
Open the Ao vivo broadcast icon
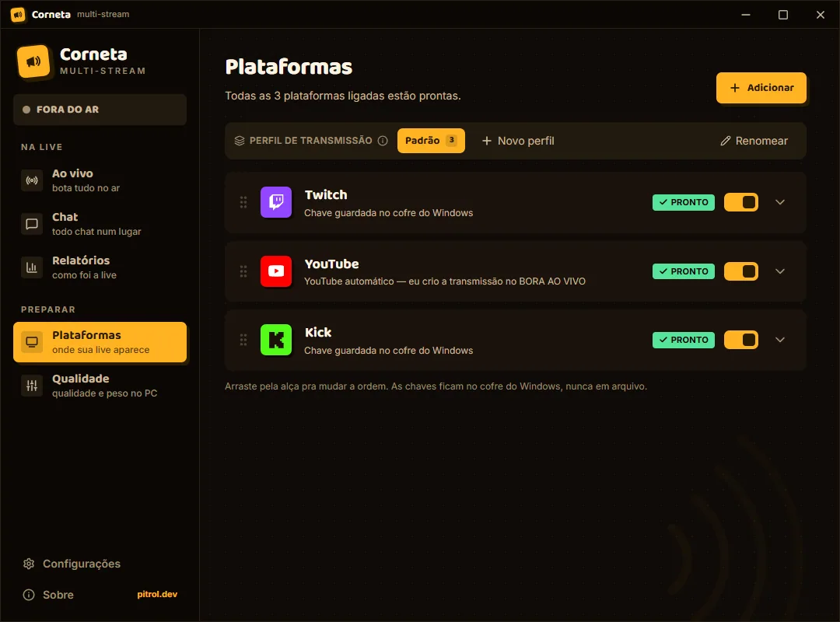tap(32, 180)
